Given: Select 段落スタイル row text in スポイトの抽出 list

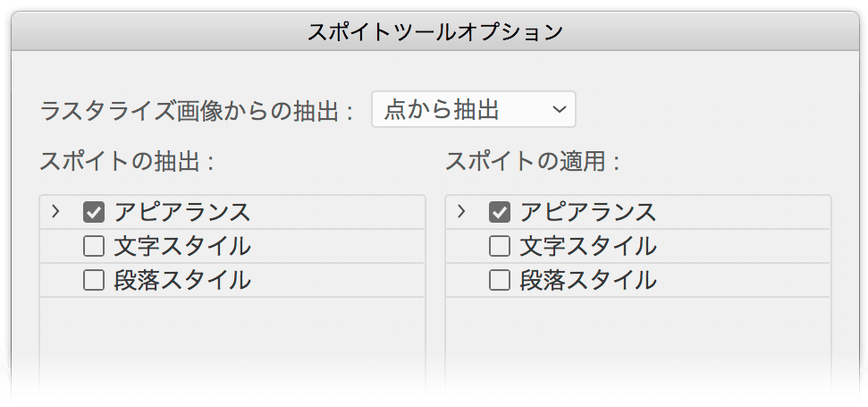Looking at the screenshot, I should pos(182,281).
